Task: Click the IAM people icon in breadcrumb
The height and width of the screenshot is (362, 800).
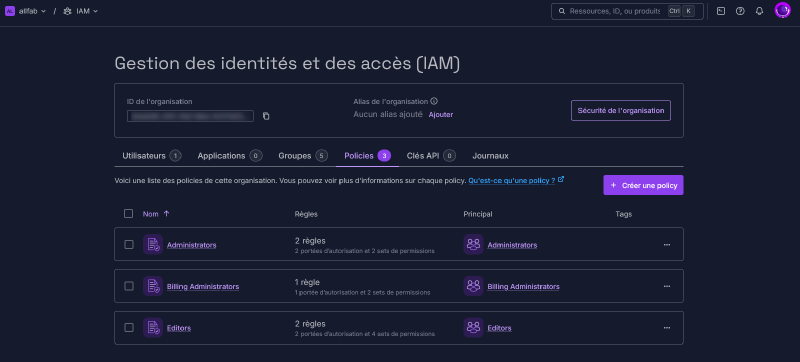Action: coord(67,11)
